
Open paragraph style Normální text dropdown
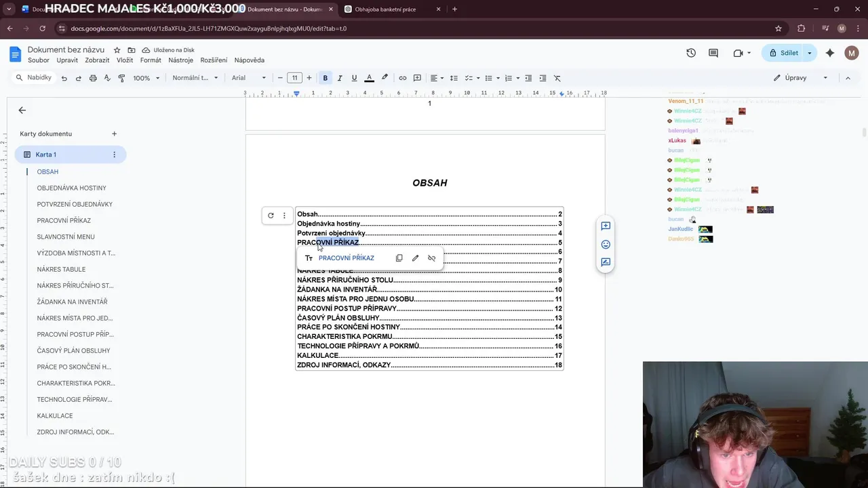[195, 78]
